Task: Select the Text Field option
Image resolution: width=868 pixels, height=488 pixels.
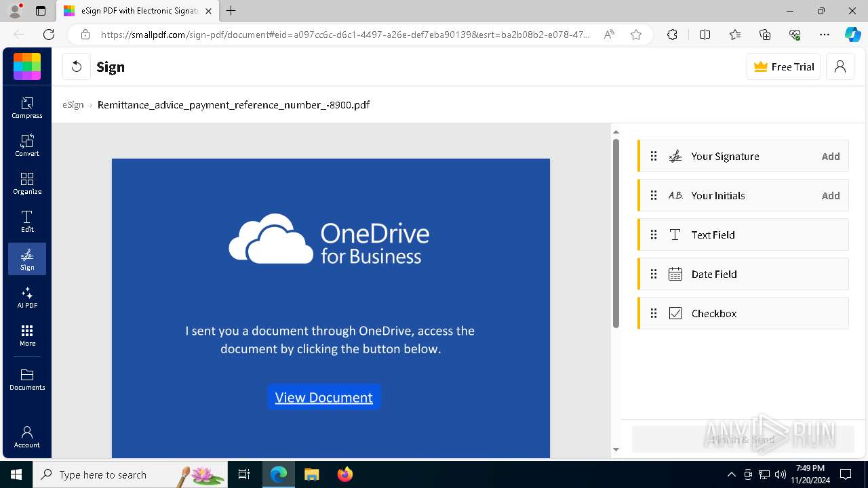Action: (x=743, y=235)
